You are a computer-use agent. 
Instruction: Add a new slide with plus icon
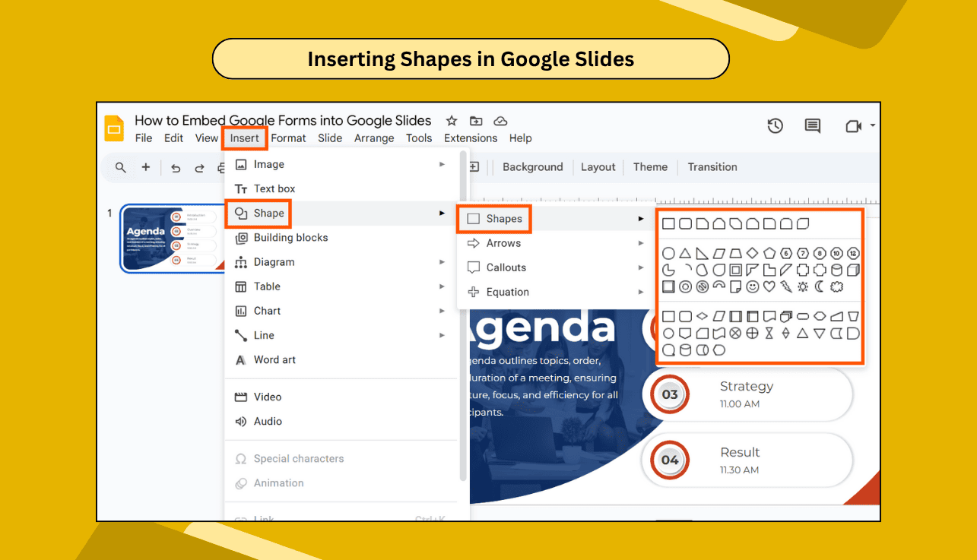[146, 167]
